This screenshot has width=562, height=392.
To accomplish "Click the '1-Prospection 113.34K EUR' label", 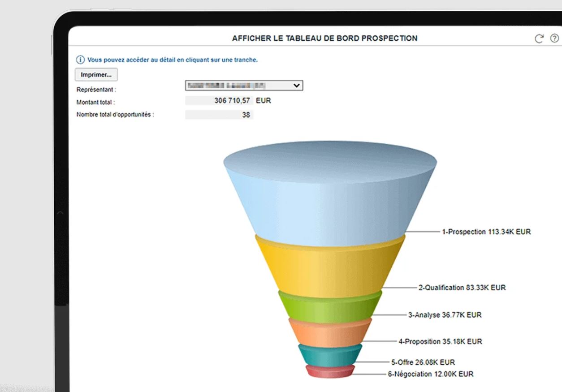I will 486,232.
